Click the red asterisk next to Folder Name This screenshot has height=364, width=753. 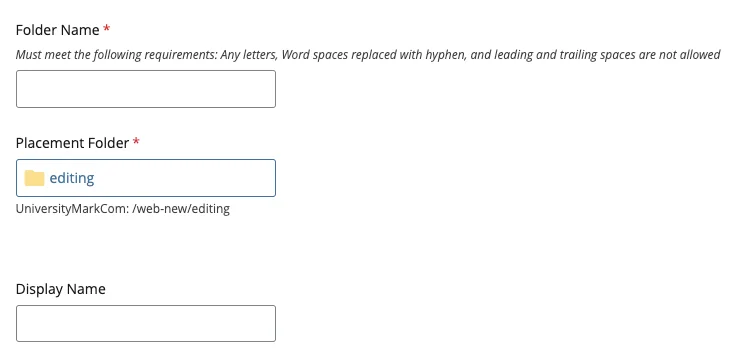107,29
